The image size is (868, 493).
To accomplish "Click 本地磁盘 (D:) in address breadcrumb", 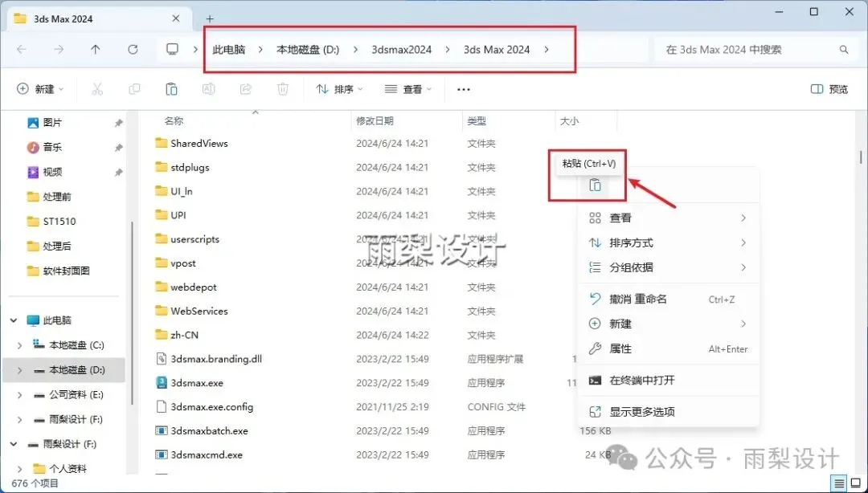I will [308, 49].
